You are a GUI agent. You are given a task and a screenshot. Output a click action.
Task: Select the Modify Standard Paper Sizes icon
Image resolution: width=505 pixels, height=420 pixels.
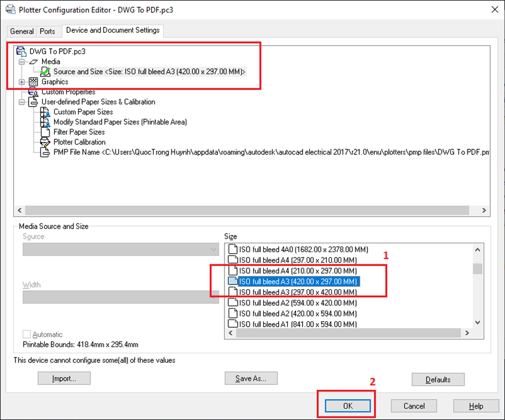[45, 122]
